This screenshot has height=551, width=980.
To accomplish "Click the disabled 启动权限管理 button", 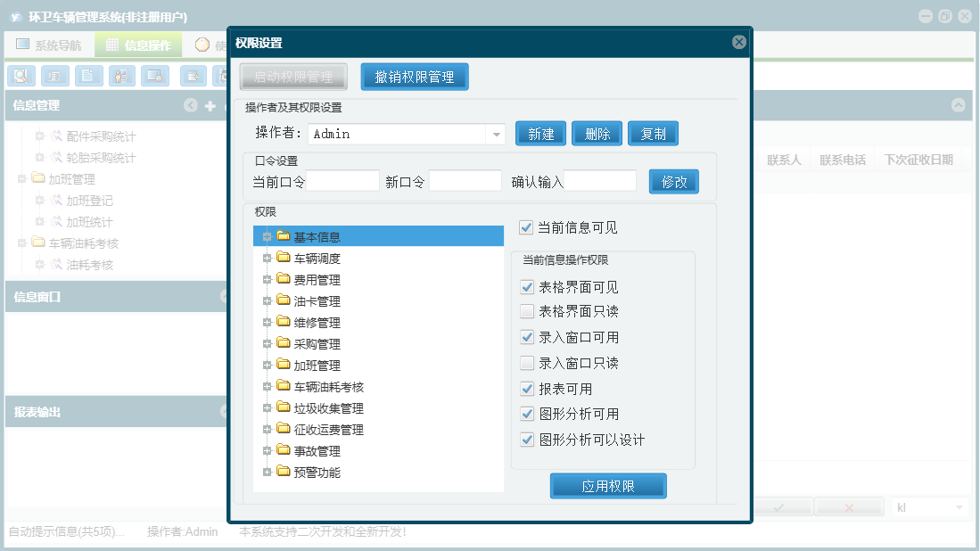I will pos(293,77).
